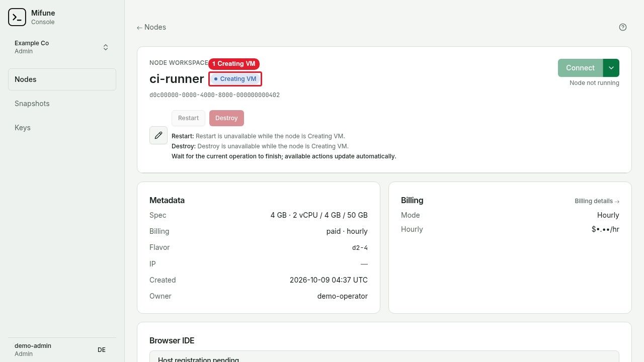The image size is (644, 362).
Task: Open the Connect options dropdown arrow
Action: point(611,68)
